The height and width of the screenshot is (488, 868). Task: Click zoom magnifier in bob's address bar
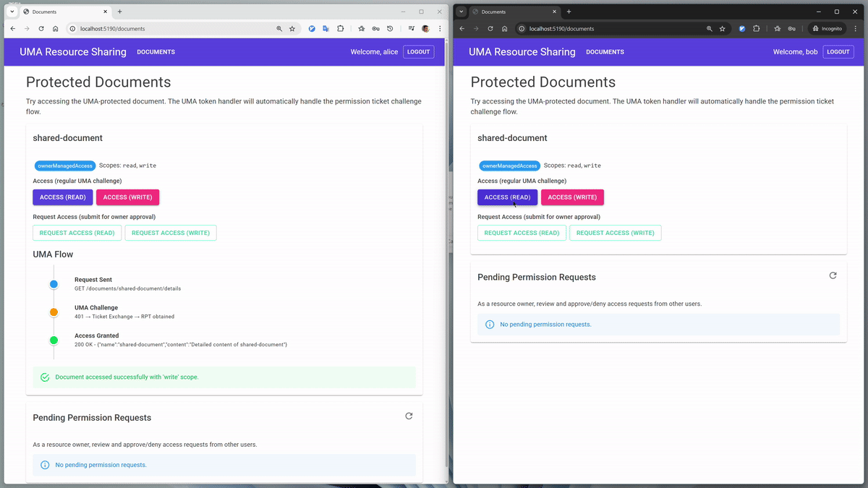(710, 29)
